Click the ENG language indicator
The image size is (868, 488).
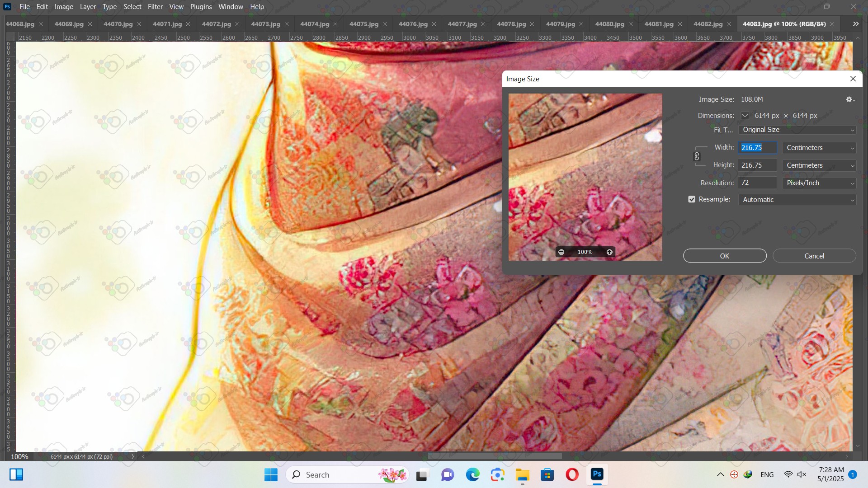click(767, 475)
